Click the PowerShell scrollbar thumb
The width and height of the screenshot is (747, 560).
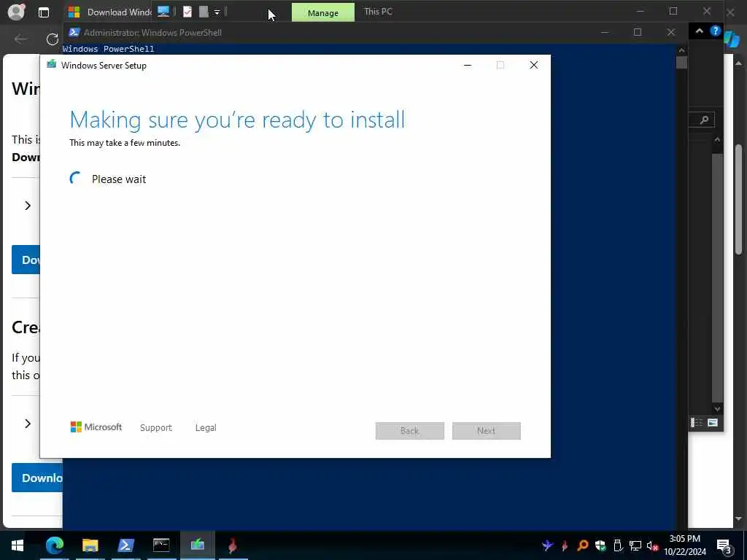click(682, 63)
